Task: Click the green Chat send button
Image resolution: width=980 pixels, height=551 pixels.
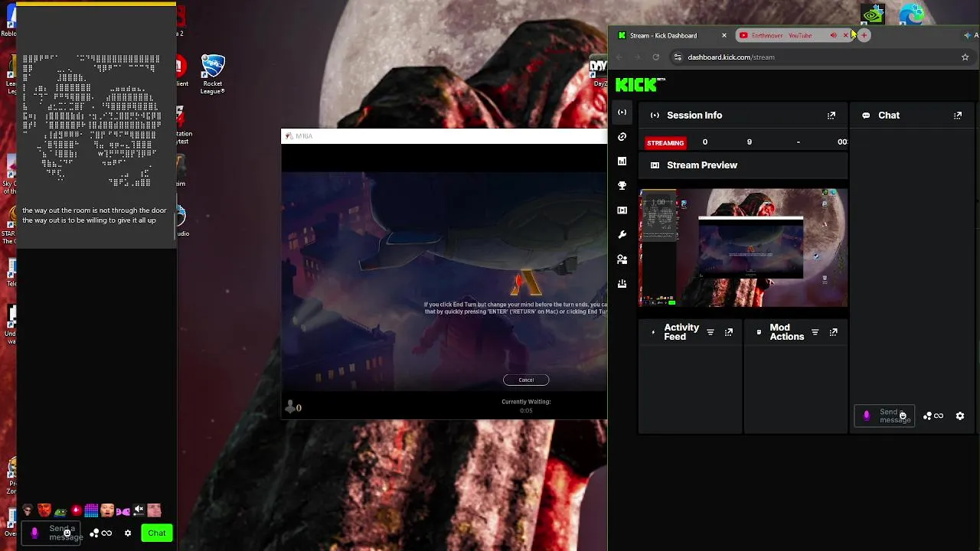Action: (157, 533)
